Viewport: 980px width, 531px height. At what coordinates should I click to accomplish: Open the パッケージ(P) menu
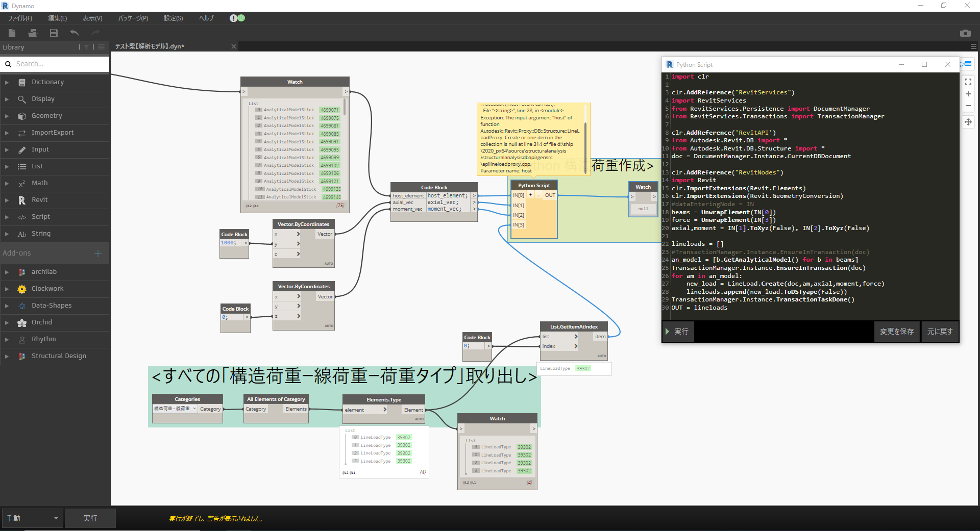133,18
